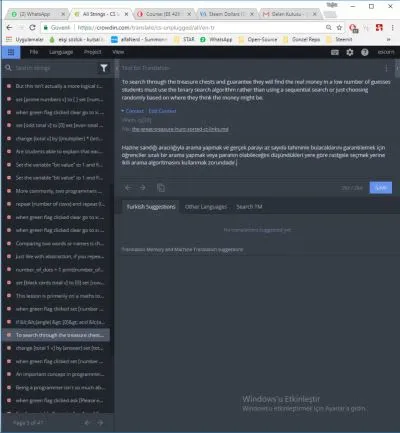Show more bookmarks with the overflow chevron

[x=388, y=39]
